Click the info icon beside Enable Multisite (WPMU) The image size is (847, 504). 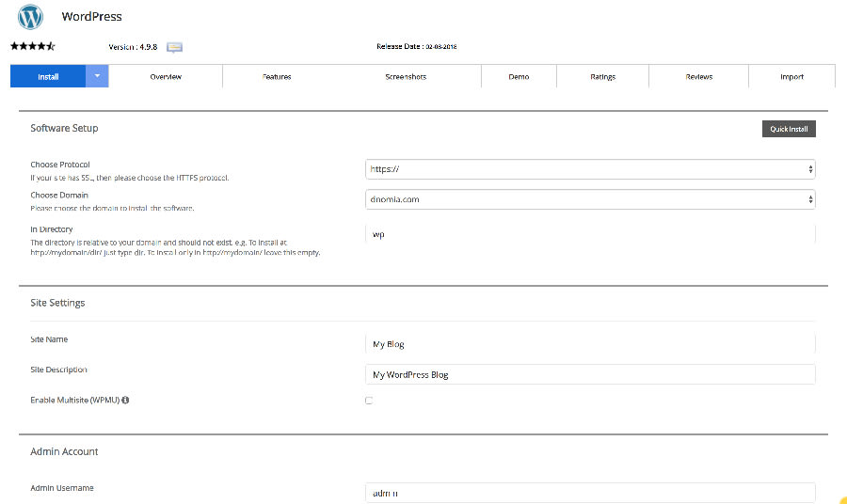[x=125, y=400]
